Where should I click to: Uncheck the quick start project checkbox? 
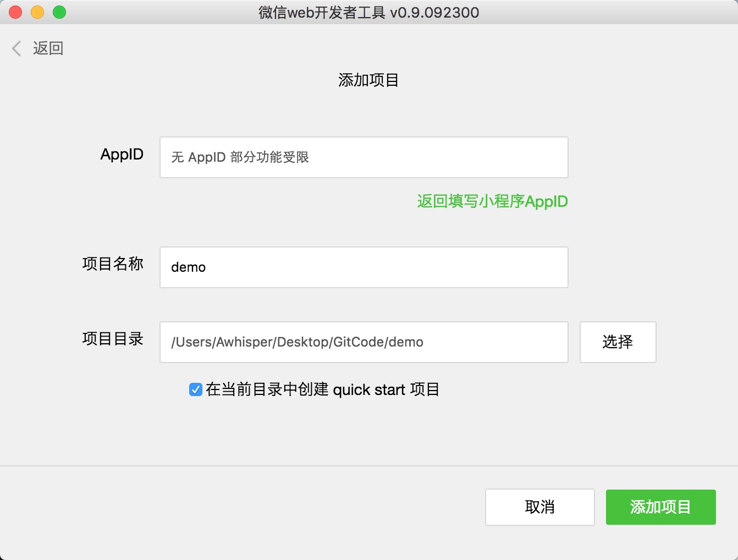195,389
